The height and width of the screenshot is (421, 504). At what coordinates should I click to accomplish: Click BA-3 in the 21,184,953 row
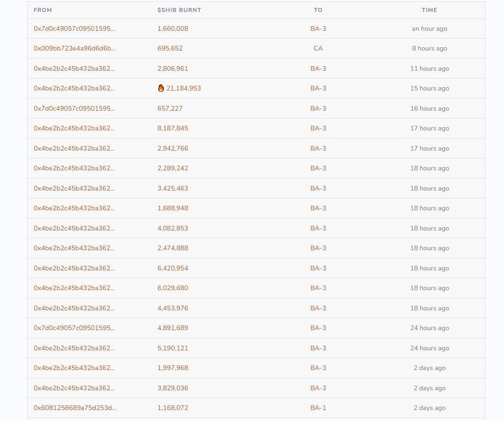tap(318, 88)
